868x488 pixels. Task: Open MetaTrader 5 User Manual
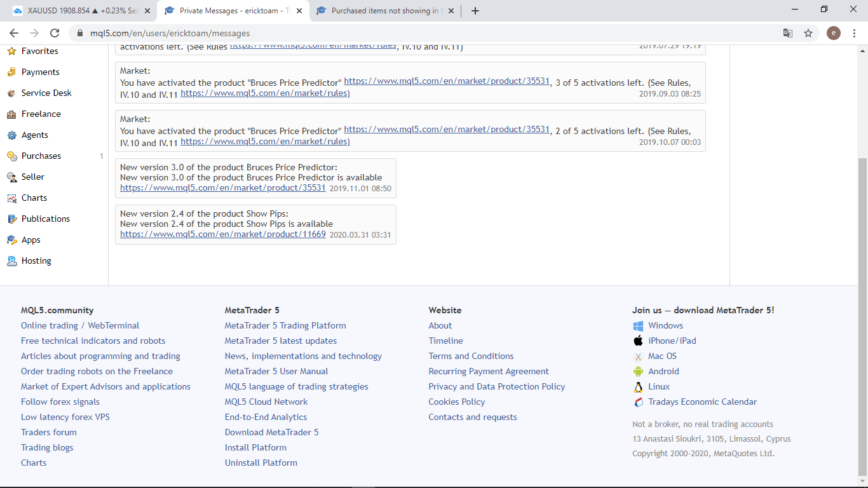click(x=276, y=372)
